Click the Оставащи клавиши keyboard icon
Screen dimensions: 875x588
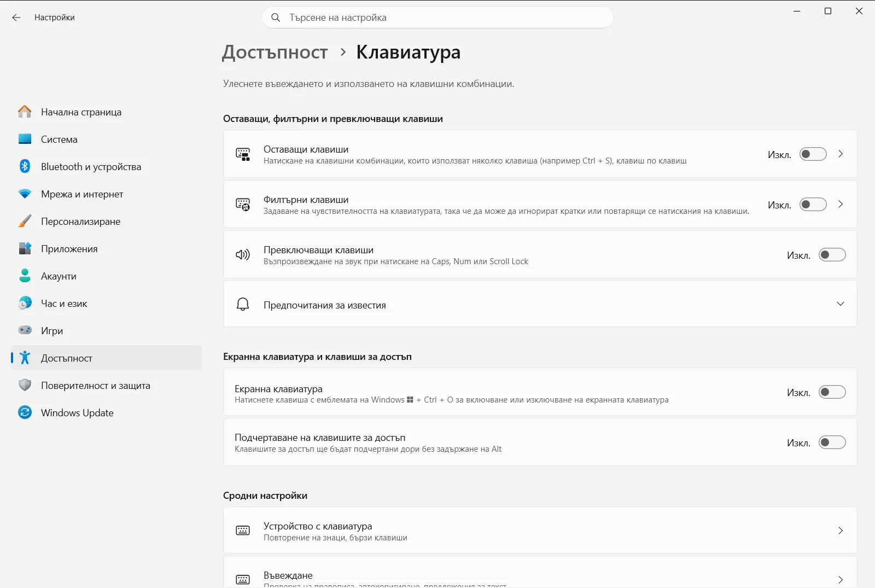(x=243, y=154)
